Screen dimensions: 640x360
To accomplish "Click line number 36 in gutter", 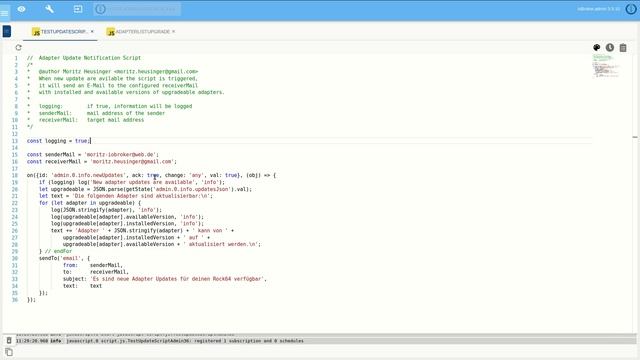I will (x=15, y=300).
